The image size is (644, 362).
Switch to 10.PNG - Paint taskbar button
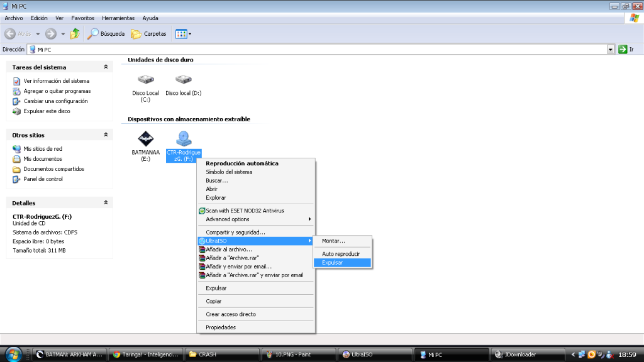(x=299, y=354)
